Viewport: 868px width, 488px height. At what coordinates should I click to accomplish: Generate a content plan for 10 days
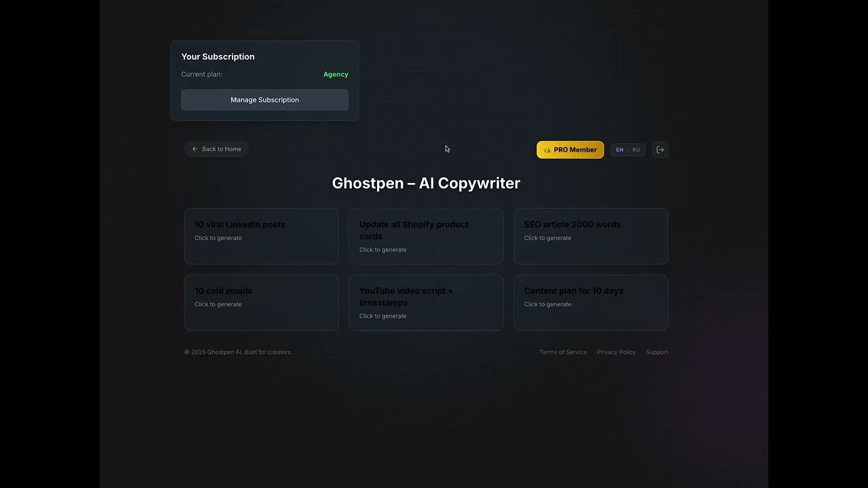coord(591,302)
